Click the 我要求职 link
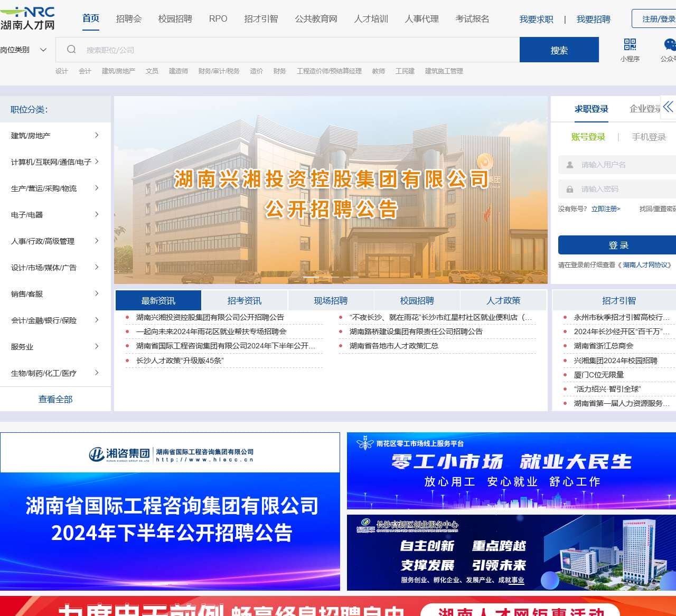Viewport: 676px width, 616px height. tap(536, 19)
